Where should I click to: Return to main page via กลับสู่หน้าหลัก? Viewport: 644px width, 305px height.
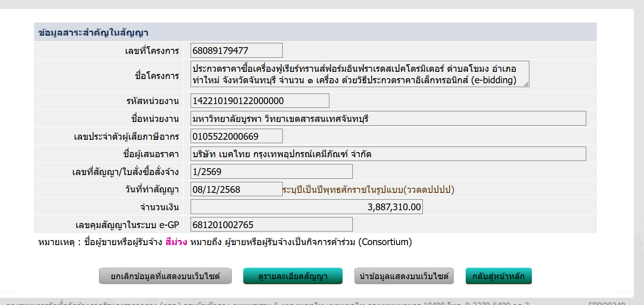(x=498, y=276)
